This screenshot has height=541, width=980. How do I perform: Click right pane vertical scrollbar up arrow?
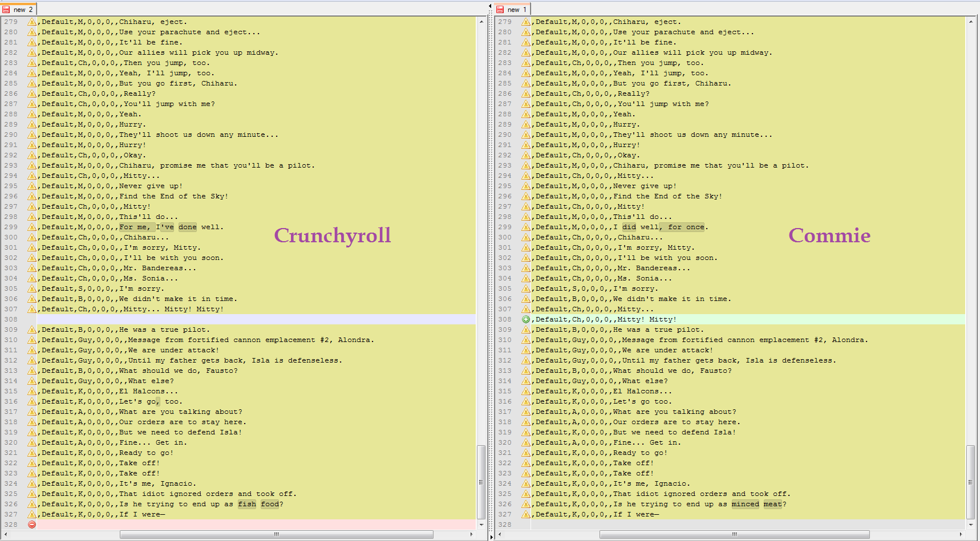(971, 21)
